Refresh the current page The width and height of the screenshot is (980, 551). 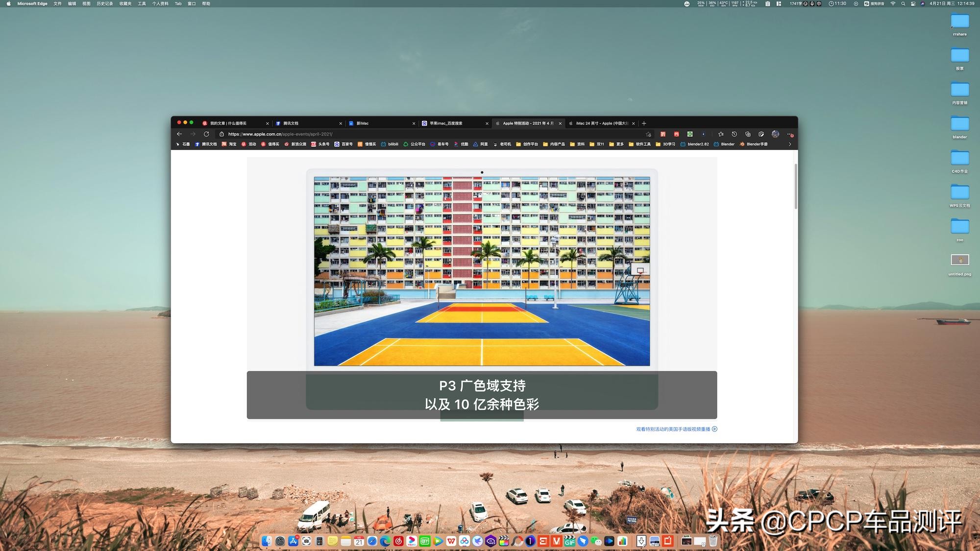coord(206,134)
